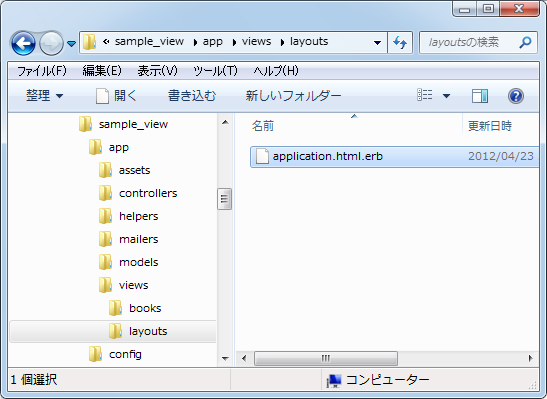Click the 開く toolbar button

117,96
